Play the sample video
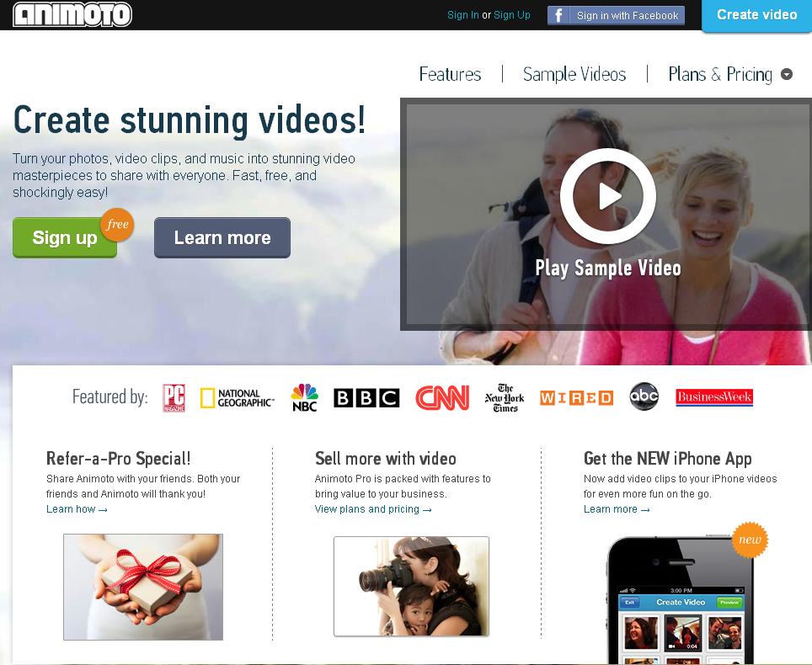Image resolution: width=812 pixels, height=665 pixels. tap(608, 196)
